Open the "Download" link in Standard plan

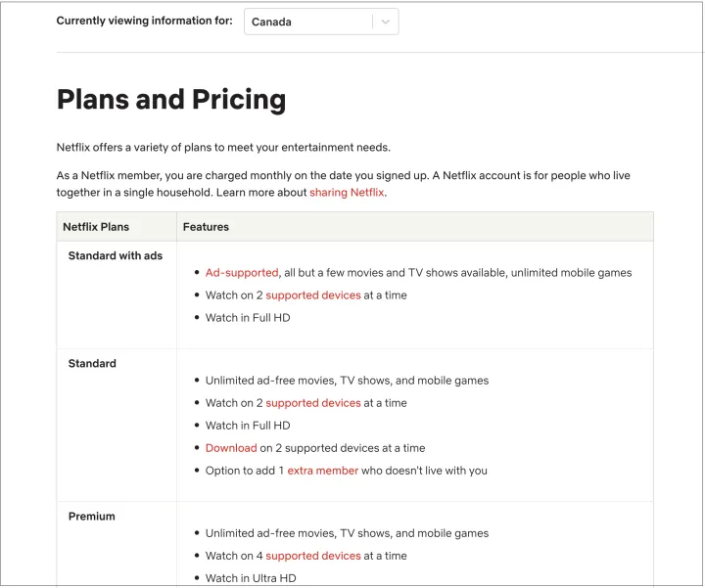tap(231, 448)
